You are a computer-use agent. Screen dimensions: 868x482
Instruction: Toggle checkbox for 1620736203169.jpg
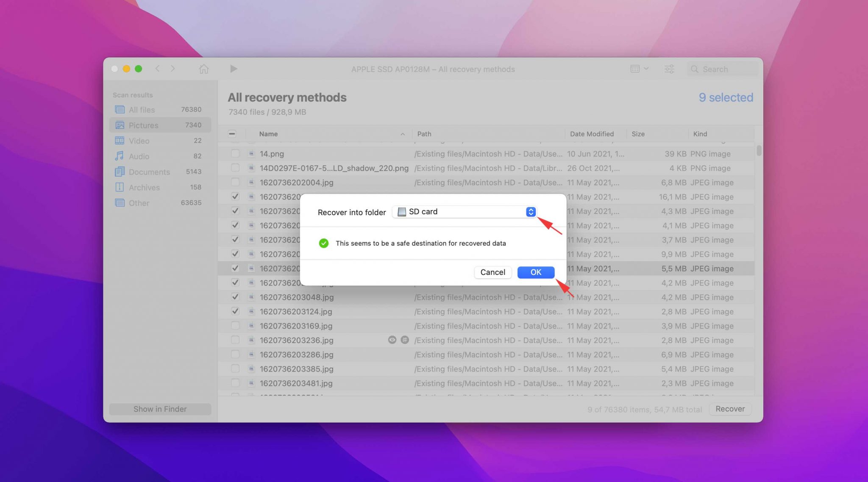pyautogui.click(x=234, y=326)
